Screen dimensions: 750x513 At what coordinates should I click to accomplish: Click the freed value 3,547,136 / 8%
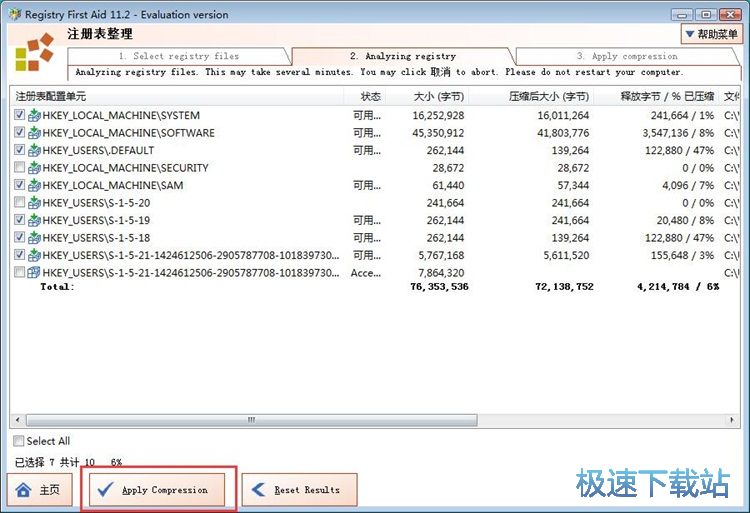pyautogui.click(x=678, y=133)
